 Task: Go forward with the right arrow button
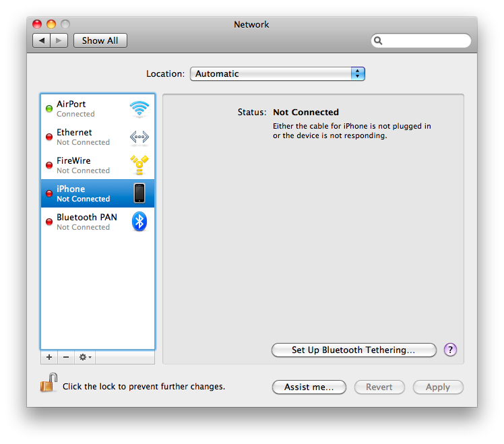tap(59, 40)
